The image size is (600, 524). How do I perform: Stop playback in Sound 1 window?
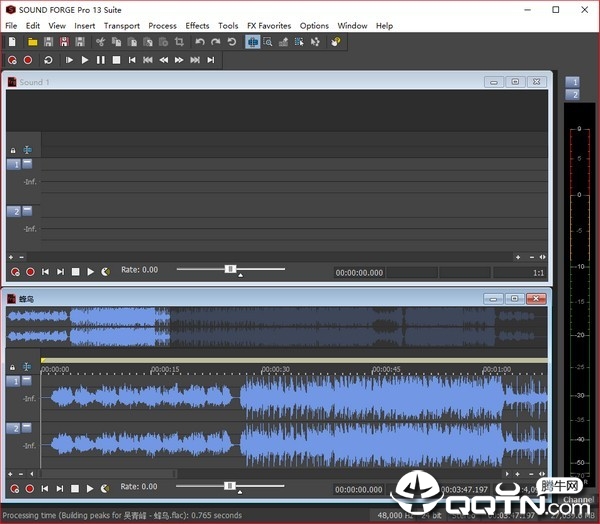pos(75,272)
